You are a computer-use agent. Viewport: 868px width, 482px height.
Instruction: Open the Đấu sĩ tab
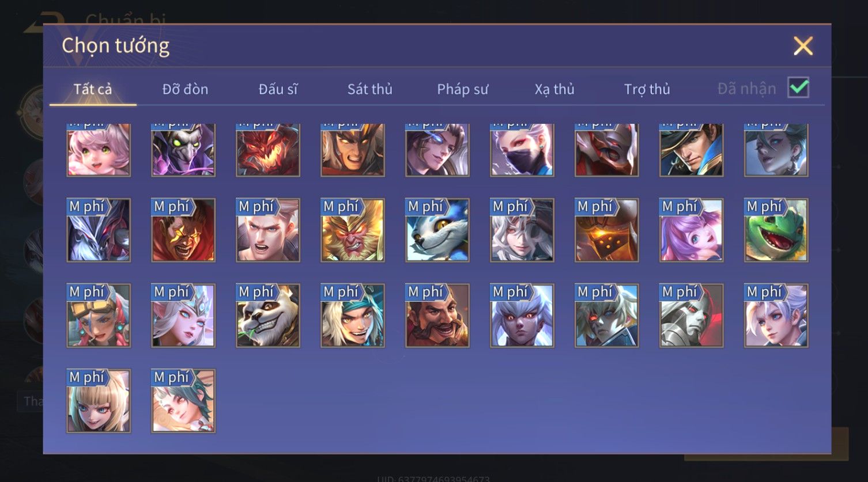[x=278, y=89]
